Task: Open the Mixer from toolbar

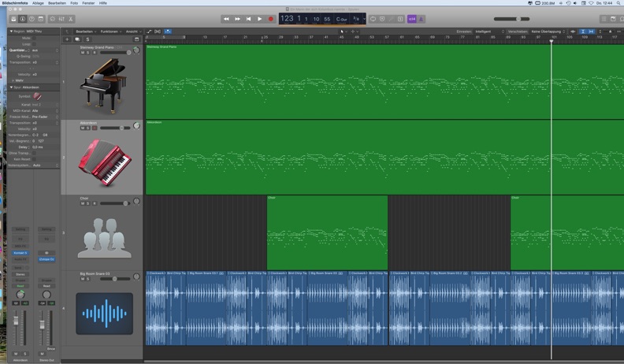Action: click(x=61, y=19)
